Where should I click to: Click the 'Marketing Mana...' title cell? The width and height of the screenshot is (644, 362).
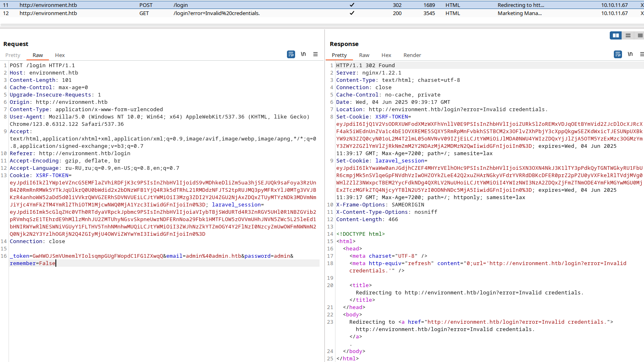[520, 13]
